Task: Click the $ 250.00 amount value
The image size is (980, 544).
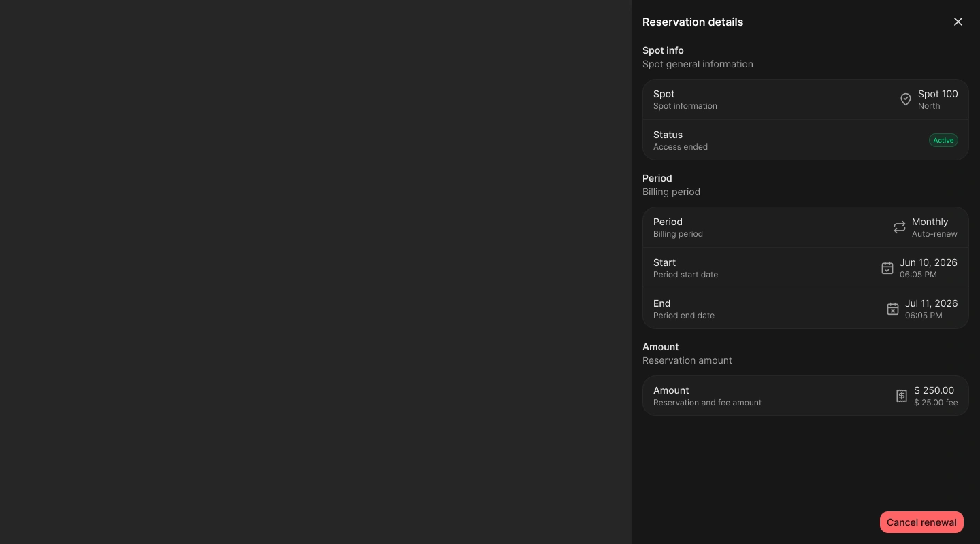Action: coord(934,390)
